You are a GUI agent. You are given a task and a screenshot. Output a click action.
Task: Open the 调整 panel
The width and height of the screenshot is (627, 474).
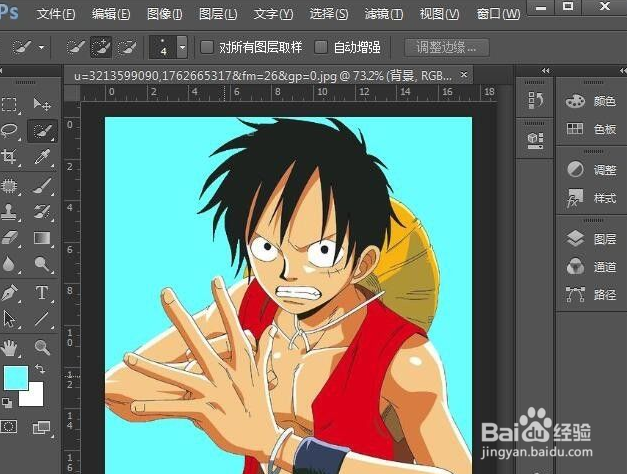pyautogui.click(x=591, y=170)
